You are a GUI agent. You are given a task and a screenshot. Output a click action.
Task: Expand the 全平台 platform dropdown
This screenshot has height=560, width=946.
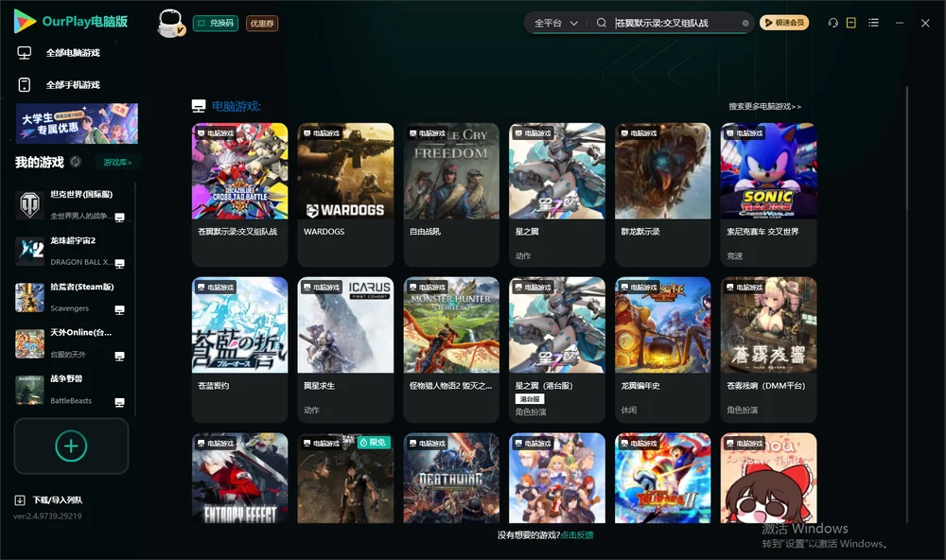[555, 23]
